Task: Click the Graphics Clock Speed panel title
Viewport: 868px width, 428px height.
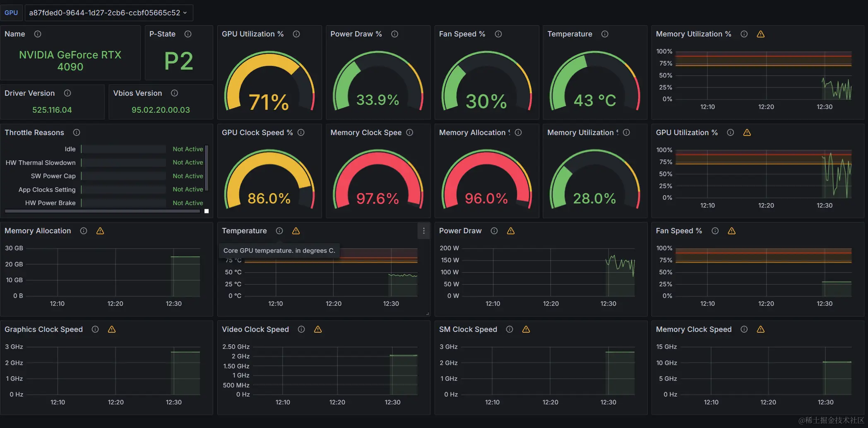Action: (x=43, y=329)
